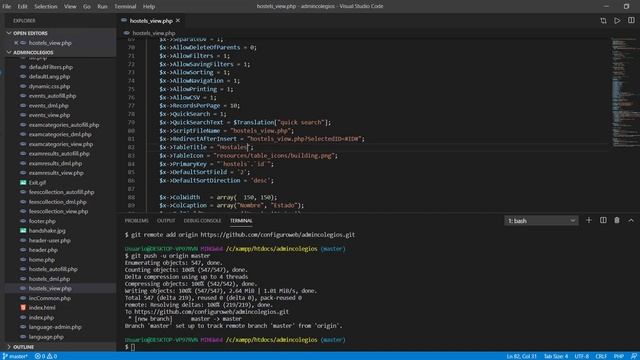Viewport: 640px width, 360px height.
Task: Open the Exit.gif image file
Action: [37, 183]
